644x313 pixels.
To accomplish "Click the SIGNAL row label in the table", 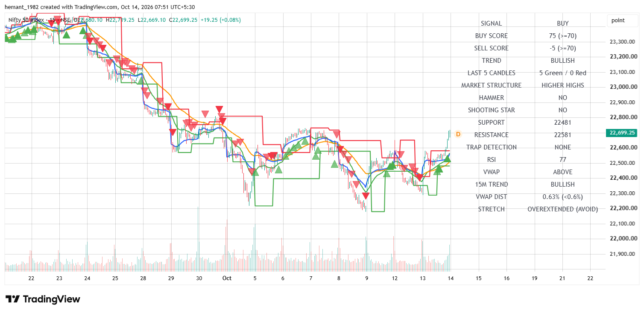I will (x=491, y=23).
